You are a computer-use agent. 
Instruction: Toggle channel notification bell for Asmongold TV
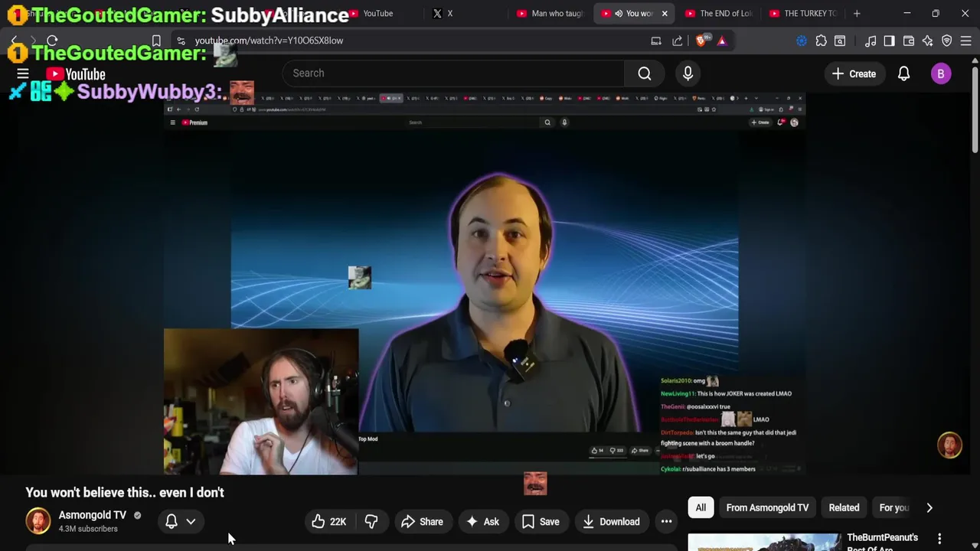click(171, 521)
